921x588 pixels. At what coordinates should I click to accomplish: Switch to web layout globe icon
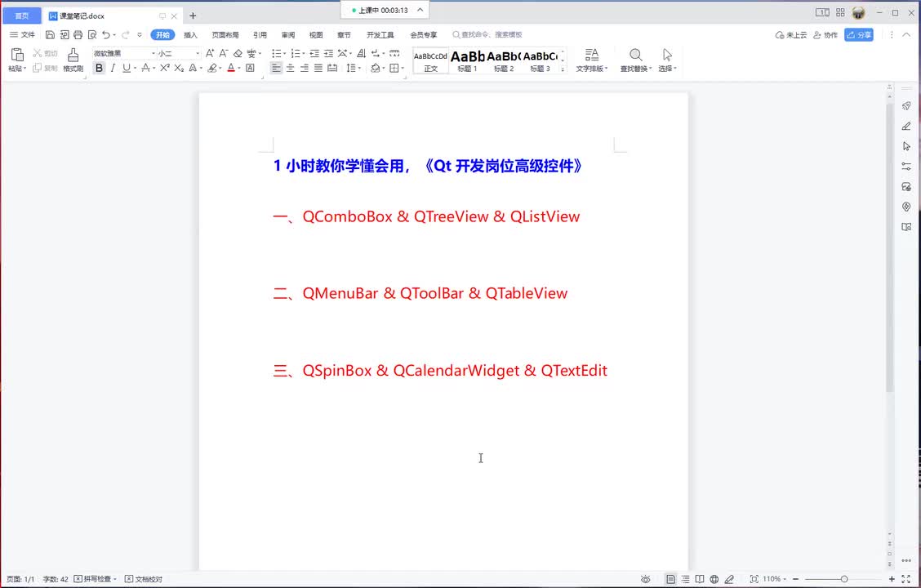click(714, 579)
